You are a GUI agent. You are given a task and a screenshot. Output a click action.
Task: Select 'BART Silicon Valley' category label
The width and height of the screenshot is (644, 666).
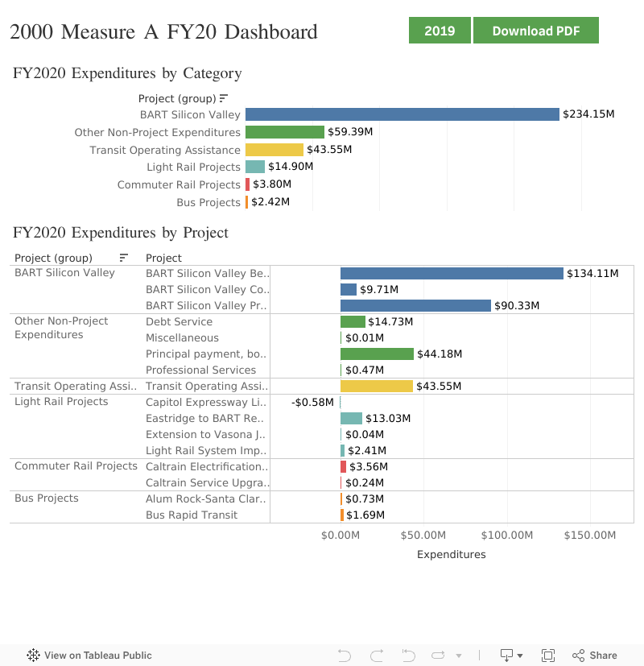click(190, 114)
